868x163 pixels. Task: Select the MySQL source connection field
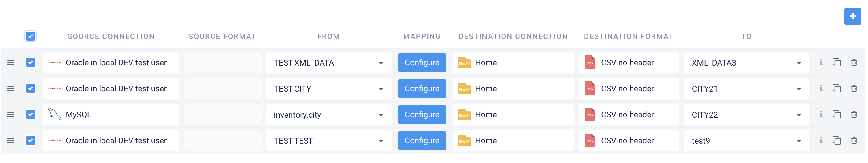[x=111, y=114]
